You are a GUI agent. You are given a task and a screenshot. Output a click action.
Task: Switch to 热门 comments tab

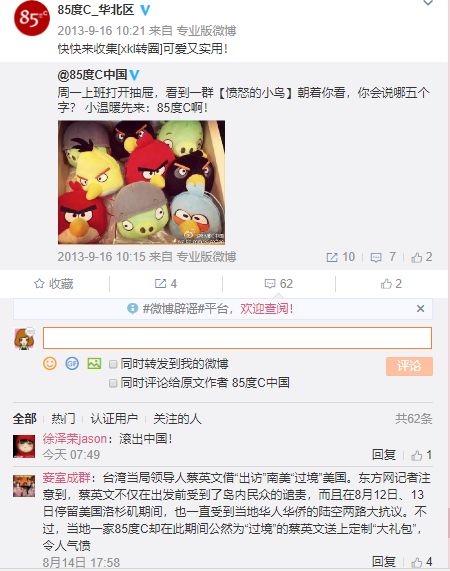(x=63, y=419)
